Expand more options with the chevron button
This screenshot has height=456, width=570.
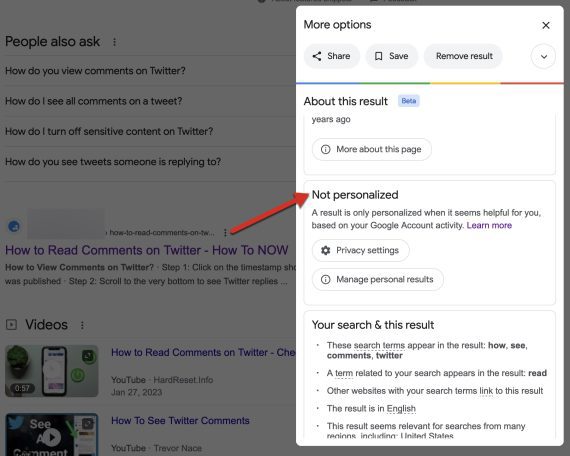(543, 56)
